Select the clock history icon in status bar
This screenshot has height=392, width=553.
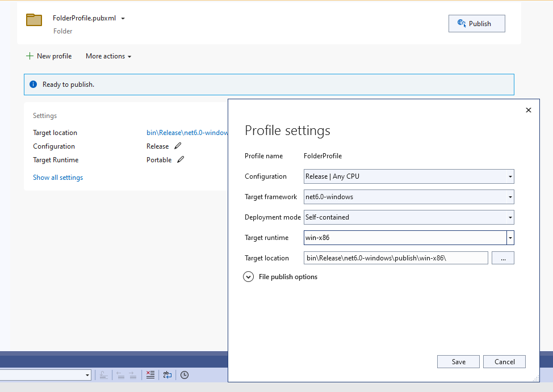(184, 375)
